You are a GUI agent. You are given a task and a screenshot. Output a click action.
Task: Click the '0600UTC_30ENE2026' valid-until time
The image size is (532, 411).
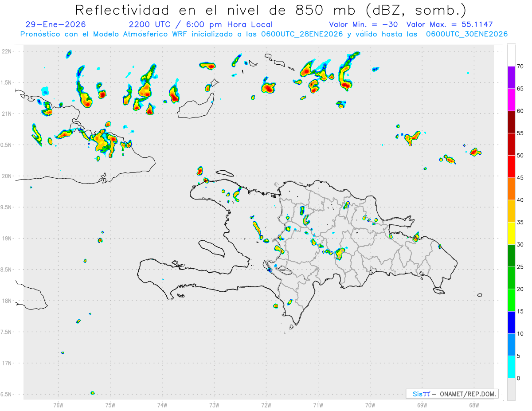(x=467, y=34)
